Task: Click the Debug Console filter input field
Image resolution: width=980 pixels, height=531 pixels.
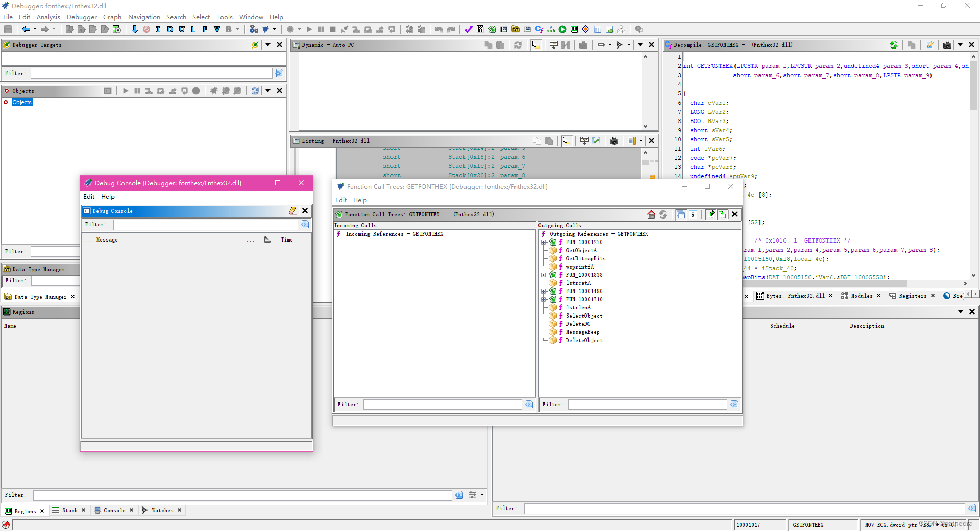Action: tap(205, 225)
